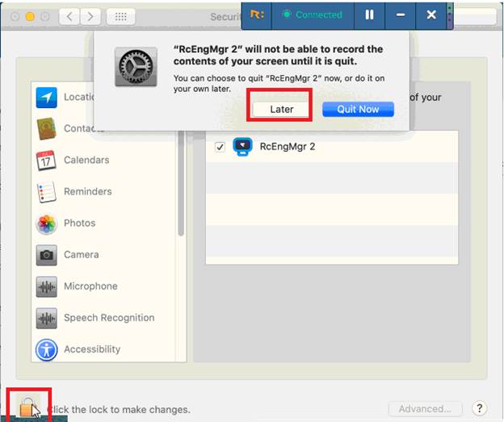Select the Camera icon in the sidebar
The width and height of the screenshot is (504, 422).
[x=47, y=255]
